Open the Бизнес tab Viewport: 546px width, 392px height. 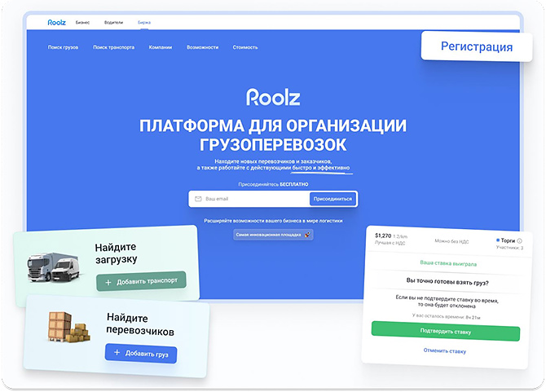(82, 23)
